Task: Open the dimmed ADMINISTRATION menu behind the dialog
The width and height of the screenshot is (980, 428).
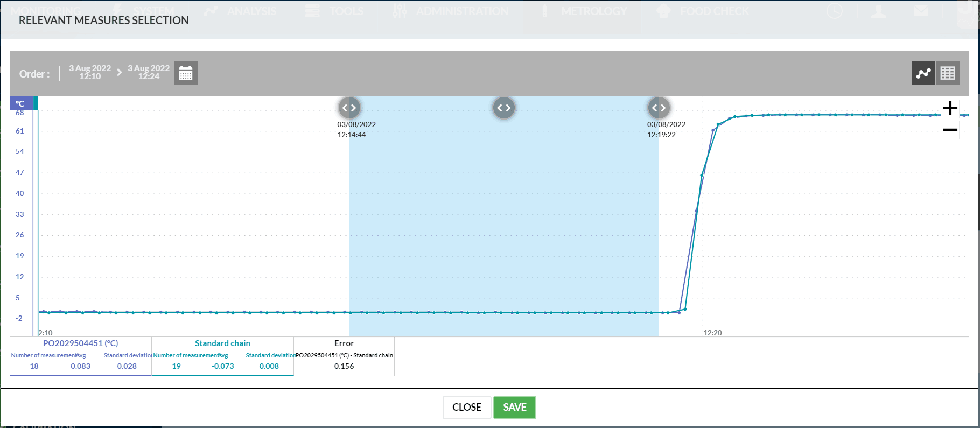Action: pos(451,11)
